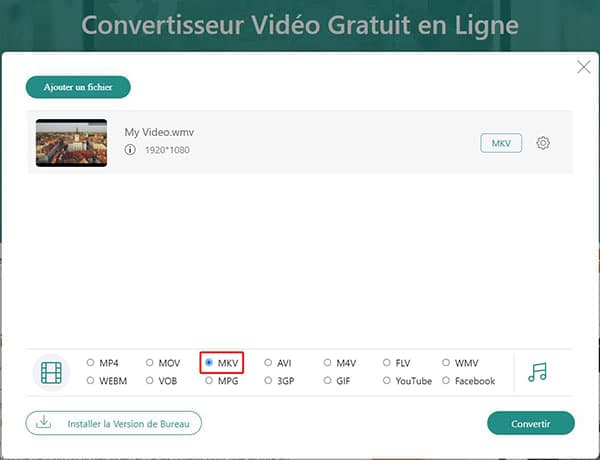Viewport: 600px width, 460px height.
Task: Click Ajouter un fichier button
Action: 78,87
